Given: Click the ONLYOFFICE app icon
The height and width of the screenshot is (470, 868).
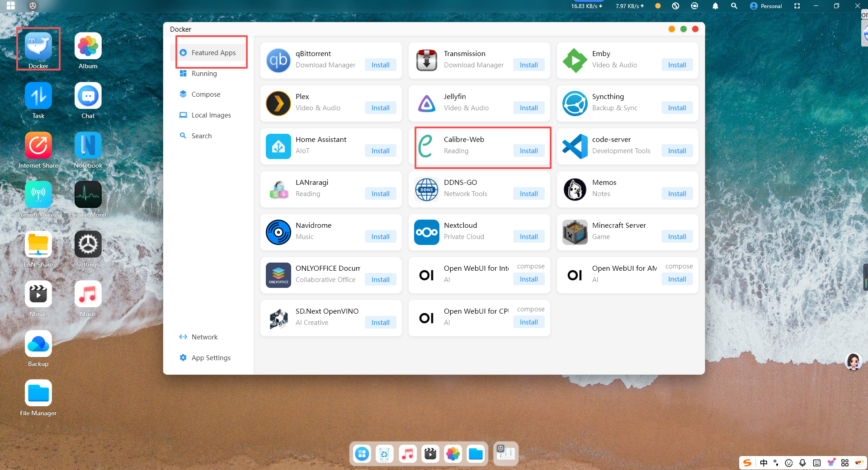Looking at the screenshot, I should click(x=278, y=275).
